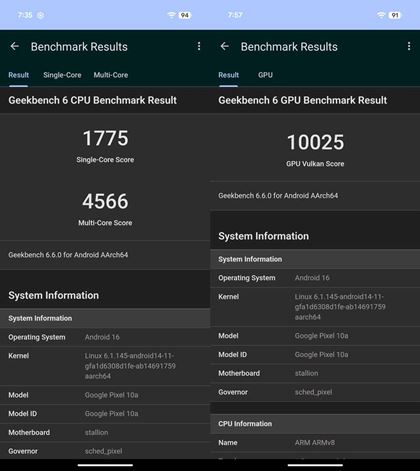Tap Model ID label on CPU screen

23,414
